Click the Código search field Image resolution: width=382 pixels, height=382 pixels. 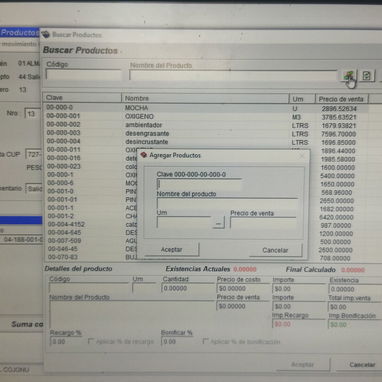click(x=83, y=75)
